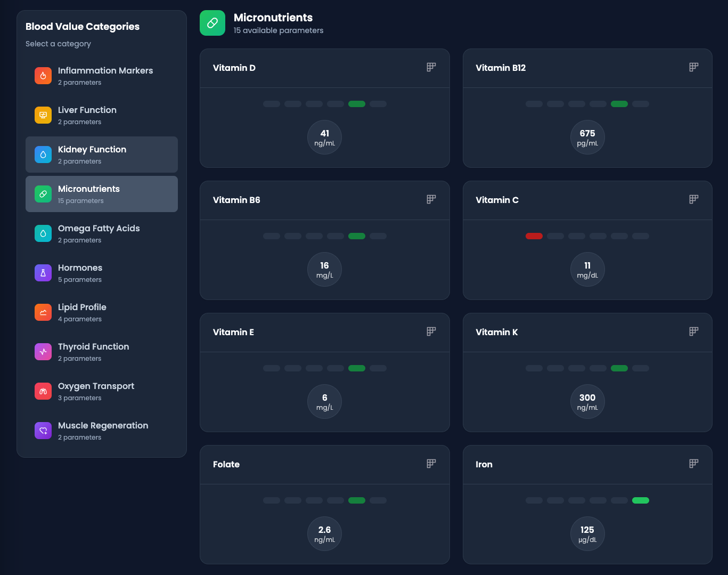Click the Thyroid Function pulse icon
The image size is (728, 575).
pyautogui.click(x=43, y=352)
